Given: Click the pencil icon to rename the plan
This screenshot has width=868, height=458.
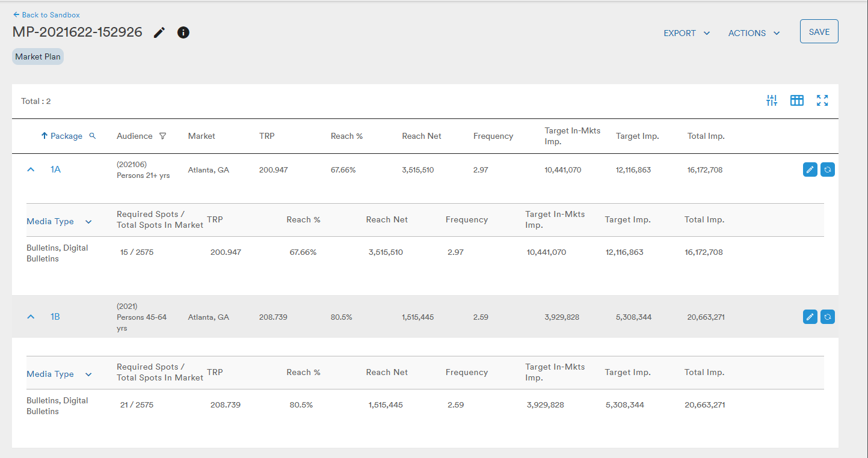Looking at the screenshot, I should pos(159,32).
